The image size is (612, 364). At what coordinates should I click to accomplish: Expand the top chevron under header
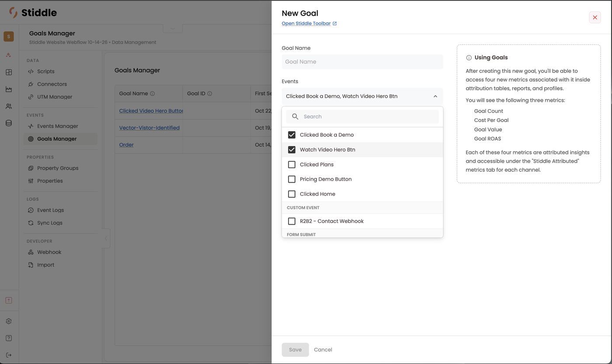click(x=173, y=28)
